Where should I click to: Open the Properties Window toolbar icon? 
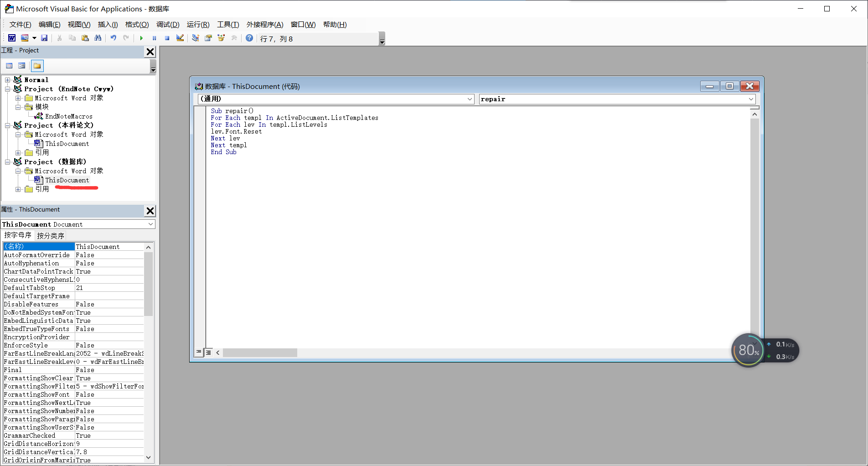click(208, 38)
